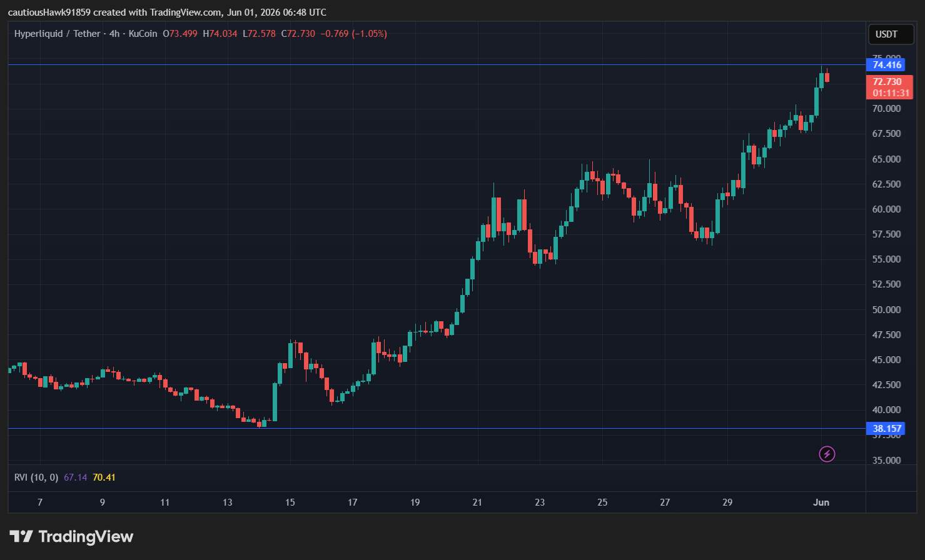The height and width of the screenshot is (560, 925).
Task: Click the open value O73.499
Action: [180, 34]
